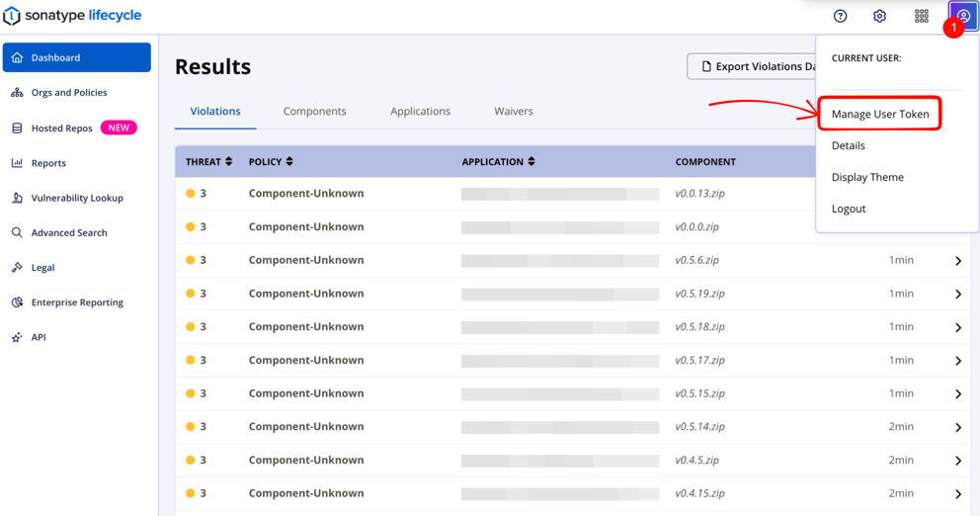Click component v0.5.17.zip
Screen dimensions: 980x516
point(699,360)
